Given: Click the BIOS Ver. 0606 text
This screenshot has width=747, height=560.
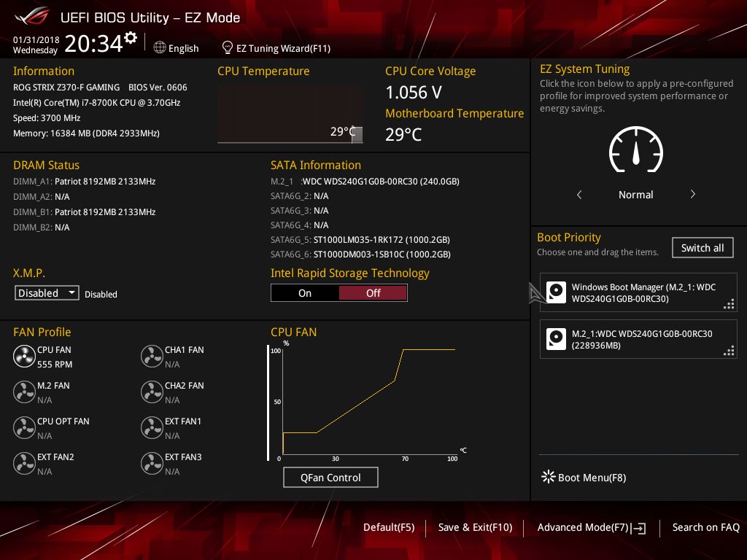Looking at the screenshot, I should [158, 87].
